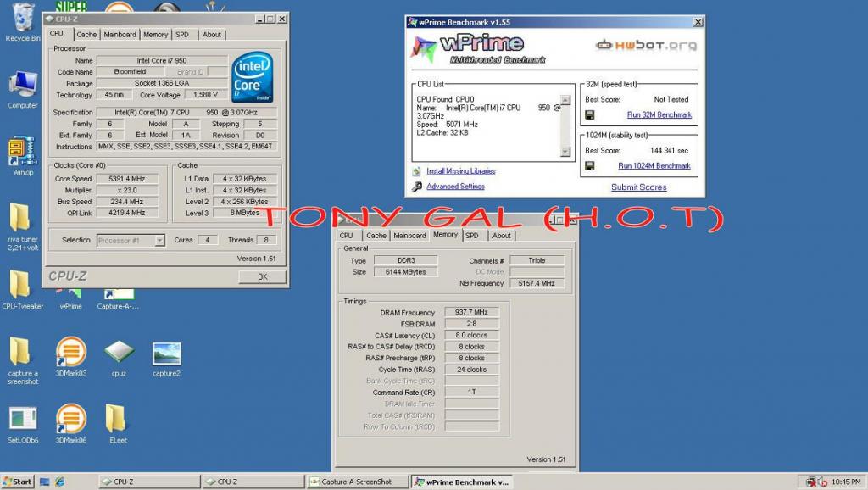Viewport: 868px width, 490px height.
Task: Click the Cycle Time value 24 clocks
Action: tap(471, 370)
